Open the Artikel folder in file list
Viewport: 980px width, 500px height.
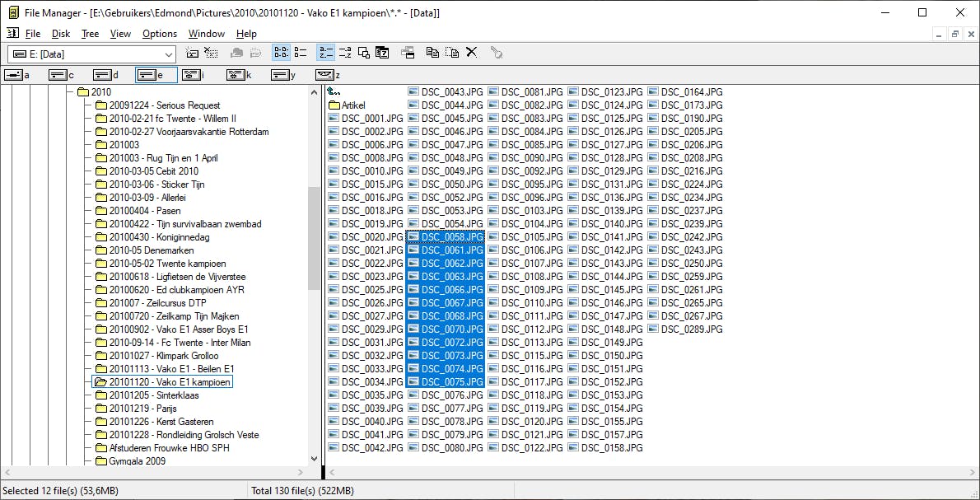(x=347, y=105)
